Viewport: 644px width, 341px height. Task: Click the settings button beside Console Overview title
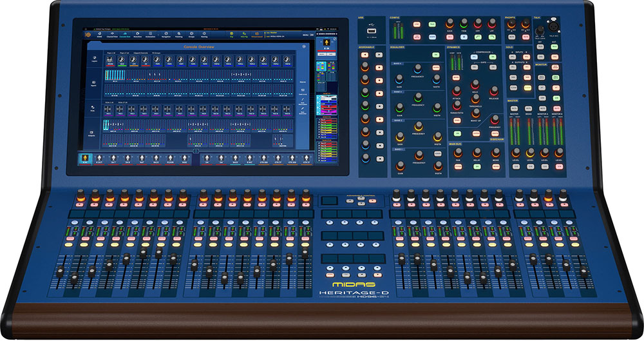304,46
